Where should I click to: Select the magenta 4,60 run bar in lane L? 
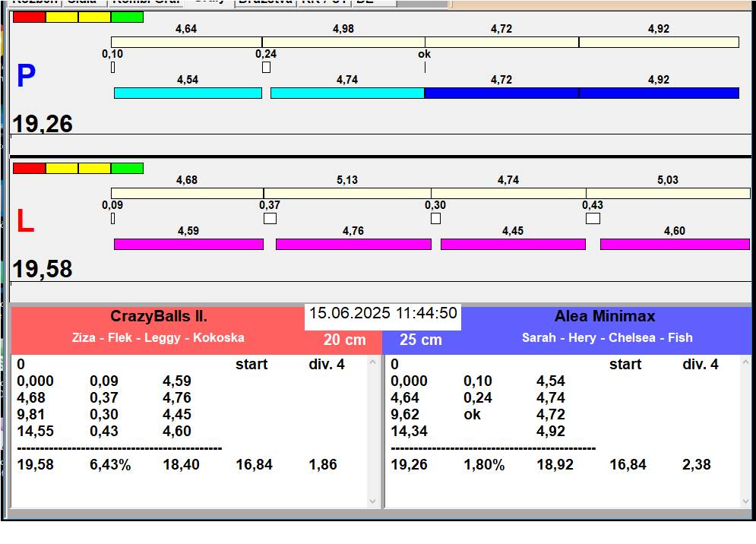[675, 244]
